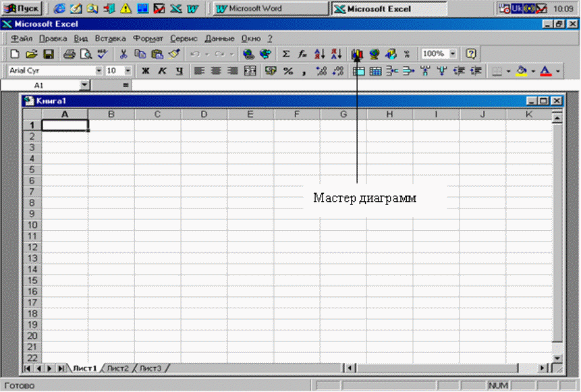Image resolution: width=581 pixels, height=392 pixels.
Task: Center cell text horizontally
Action: click(x=216, y=71)
